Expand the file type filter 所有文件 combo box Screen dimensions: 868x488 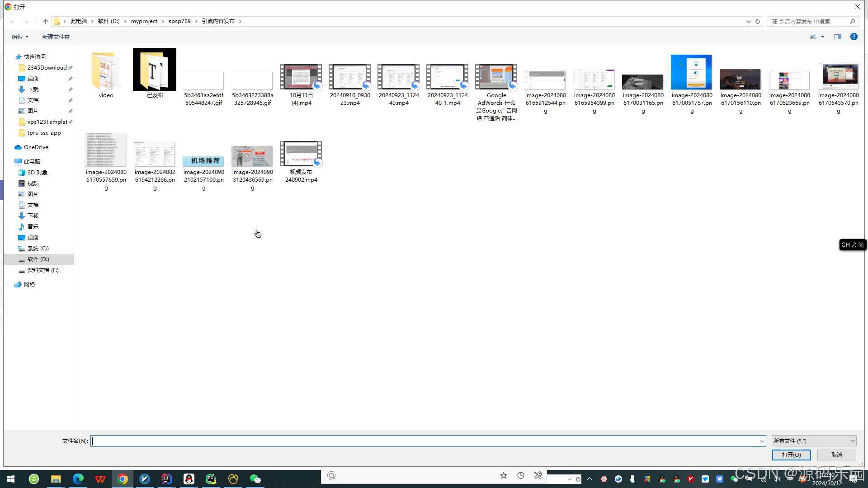(x=813, y=441)
